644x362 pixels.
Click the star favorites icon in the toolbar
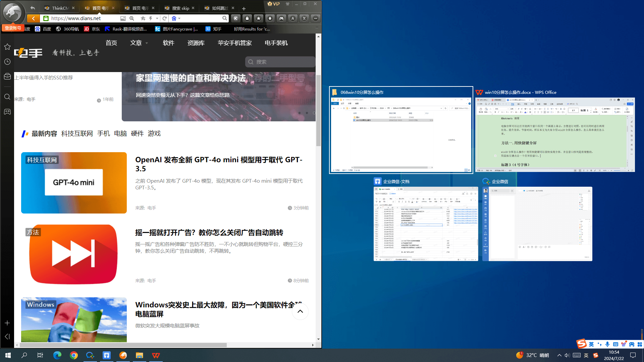click(x=259, y=18)
